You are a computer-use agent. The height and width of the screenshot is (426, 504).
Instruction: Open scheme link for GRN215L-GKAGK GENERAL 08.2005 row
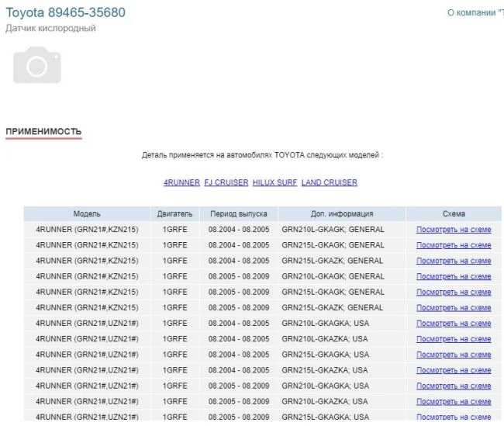click(454, 293)
